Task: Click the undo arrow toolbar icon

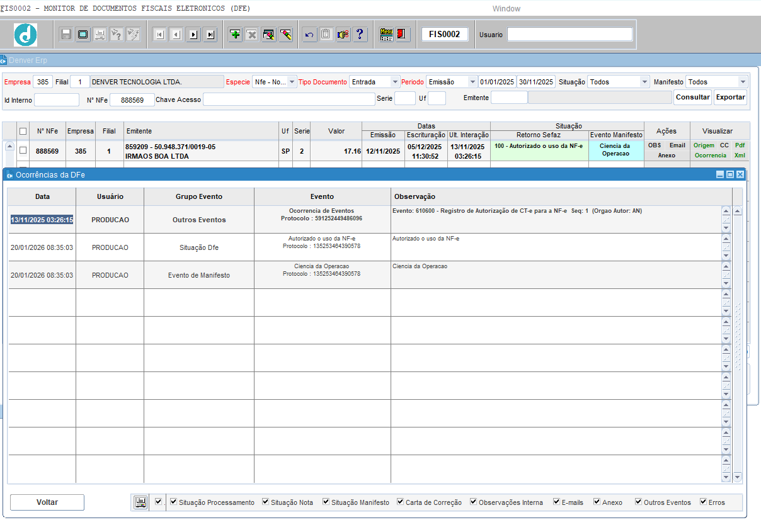Action: click(309, 34)
